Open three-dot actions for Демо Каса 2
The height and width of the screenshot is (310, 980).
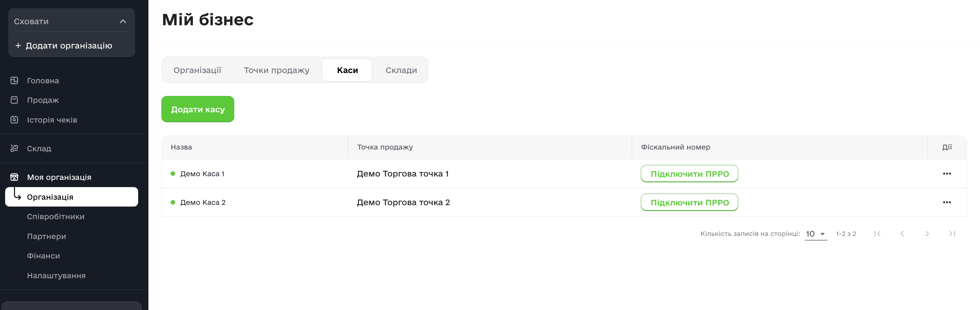click(946, 202)
